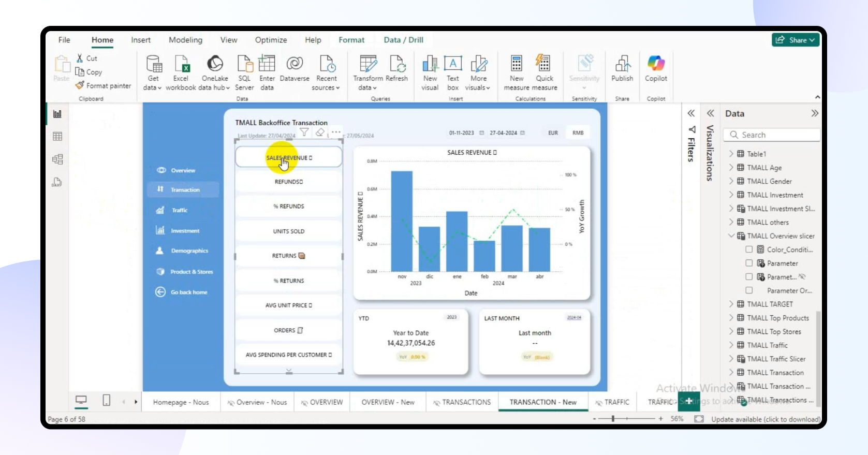Switch to Model view icon
This screenshot has height=455, width=868.
tap(57, 159)
